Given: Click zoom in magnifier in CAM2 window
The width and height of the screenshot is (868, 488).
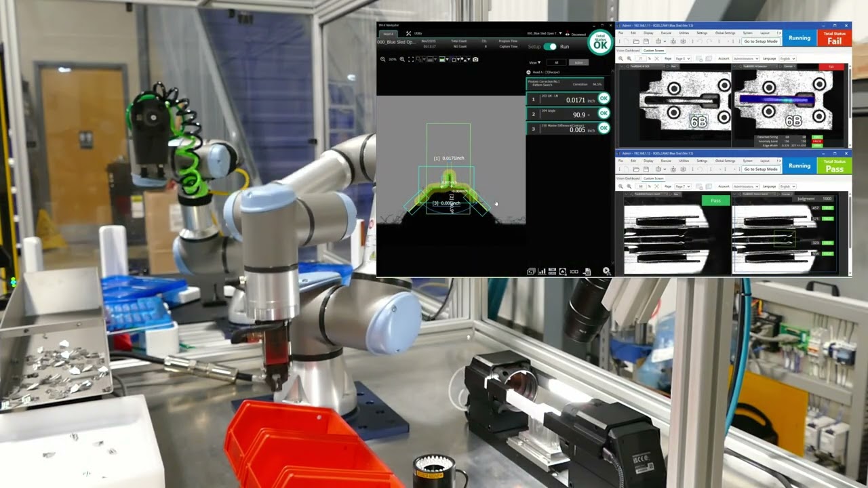Looking at the screenshot, I should click(x=629, y=186).
